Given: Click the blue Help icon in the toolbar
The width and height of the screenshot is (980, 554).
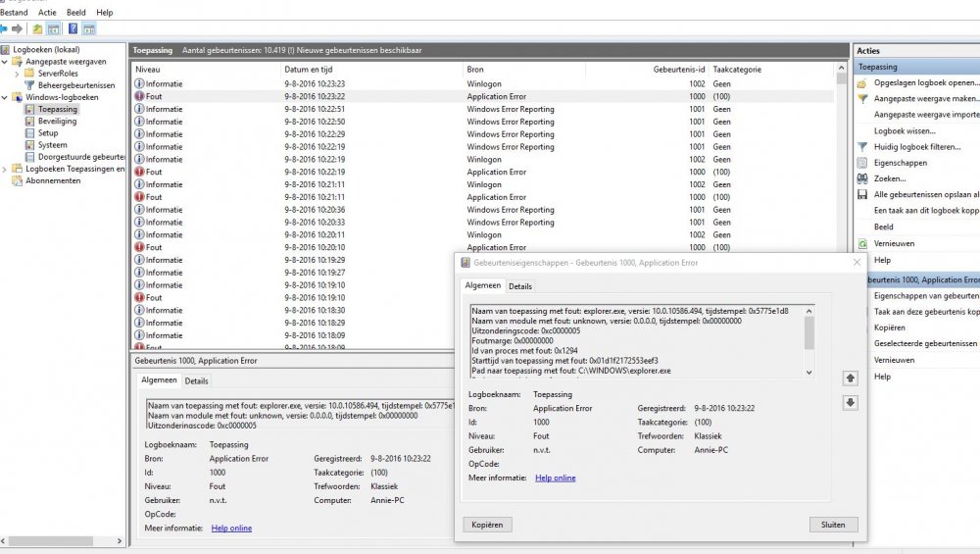Looking at the screenshot, I should point(73,29).
